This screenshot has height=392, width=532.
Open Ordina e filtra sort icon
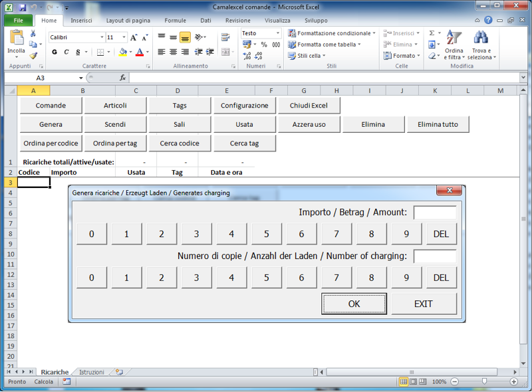pos(454,40)
